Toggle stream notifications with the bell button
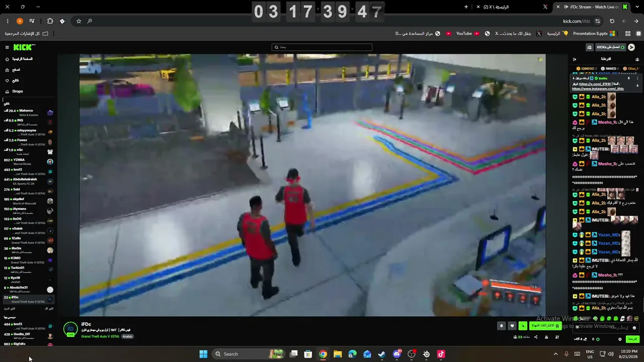Screen dimensions: 644x362 (501, 326)
